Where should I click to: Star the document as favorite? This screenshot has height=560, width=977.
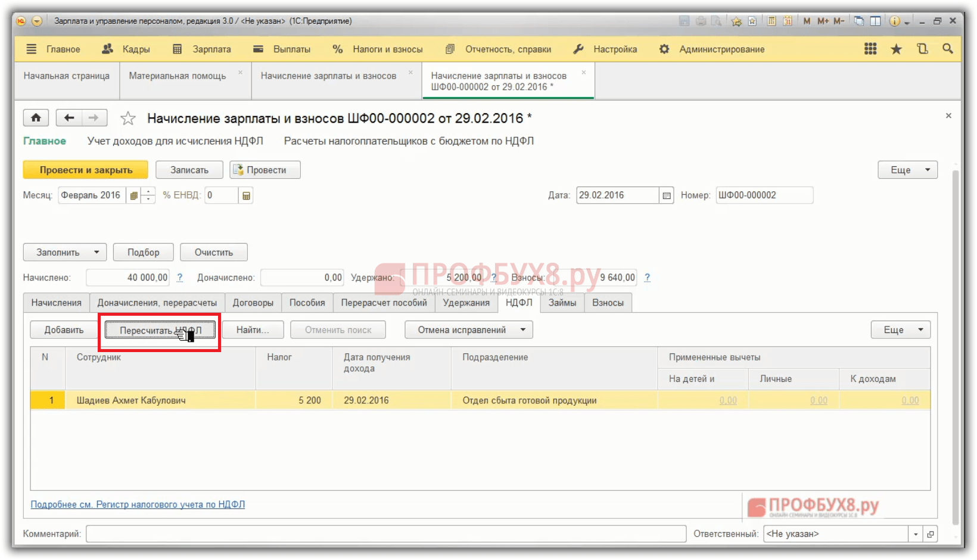(128, 118)
